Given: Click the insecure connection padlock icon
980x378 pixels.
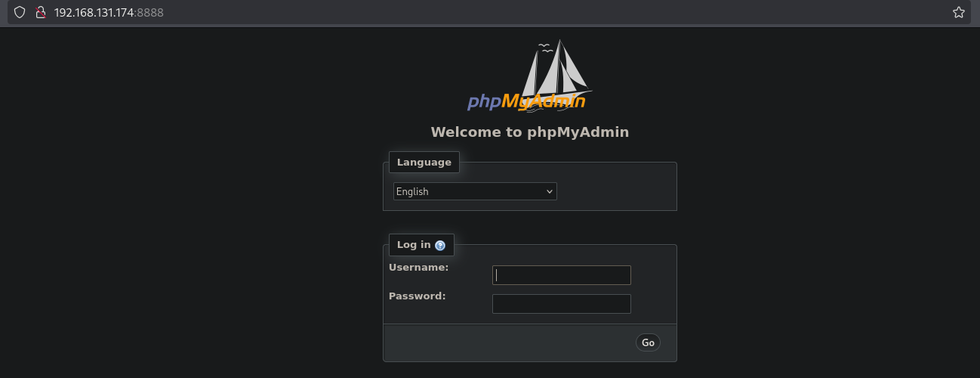Looking at the screenshot, I should coord(41,12).
